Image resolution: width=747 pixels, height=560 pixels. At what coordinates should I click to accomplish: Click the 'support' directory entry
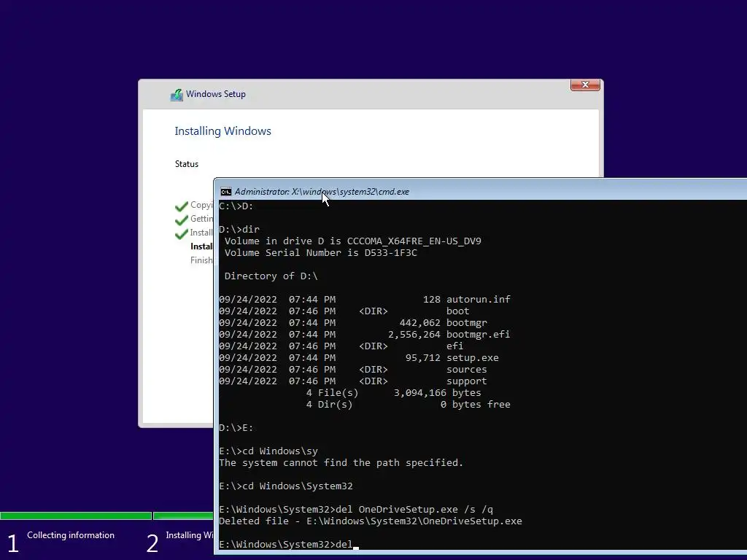click(x=467, y=381)
